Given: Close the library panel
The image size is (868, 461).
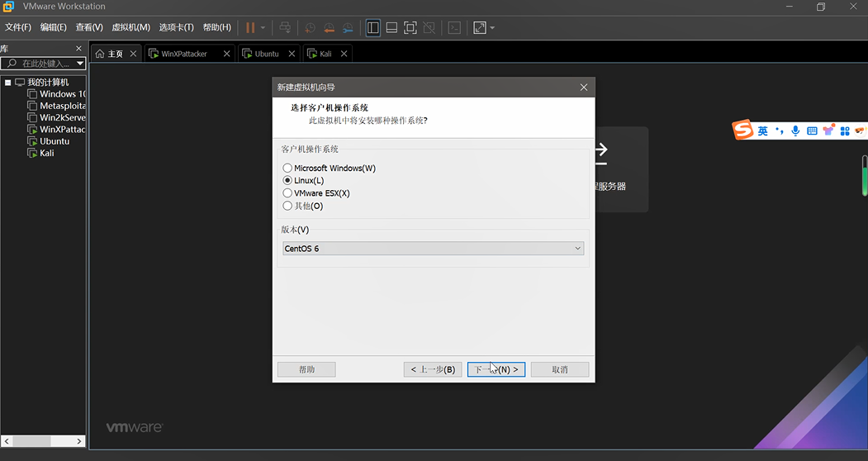Looking at the screenshot, I should pyautogui.click(x=78, y=49).
